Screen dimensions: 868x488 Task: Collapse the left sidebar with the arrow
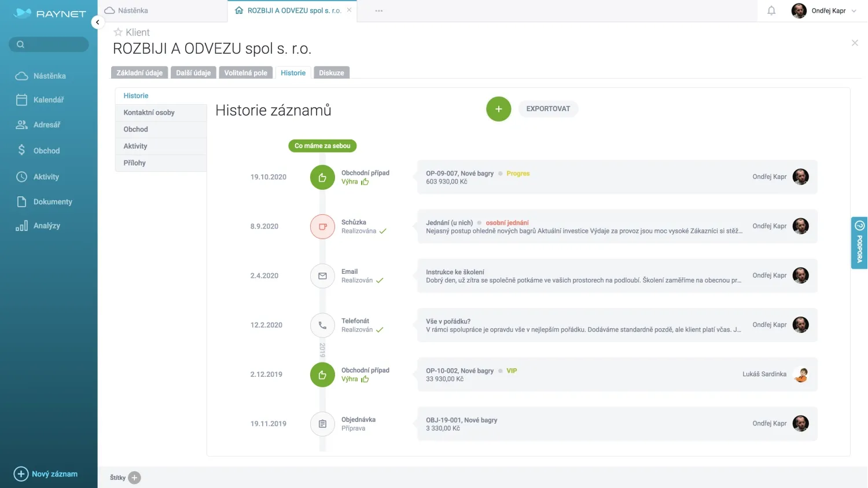coord(97,22)
